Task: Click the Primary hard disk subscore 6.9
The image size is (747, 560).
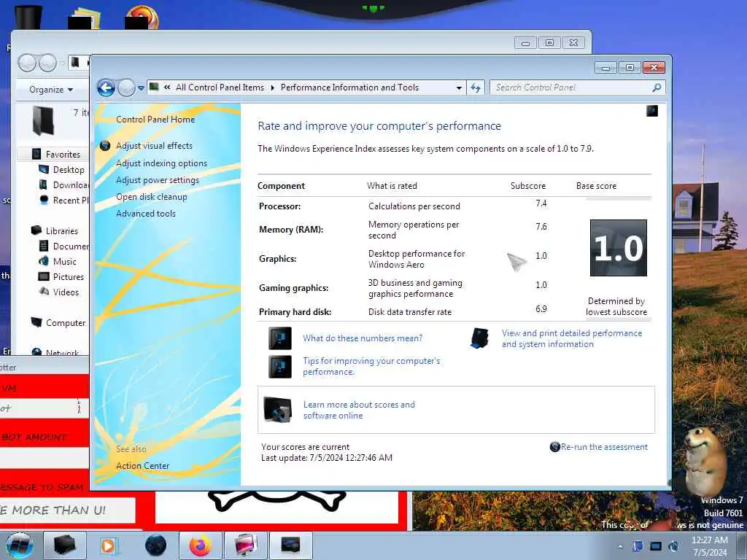Action: click(541, 309)
